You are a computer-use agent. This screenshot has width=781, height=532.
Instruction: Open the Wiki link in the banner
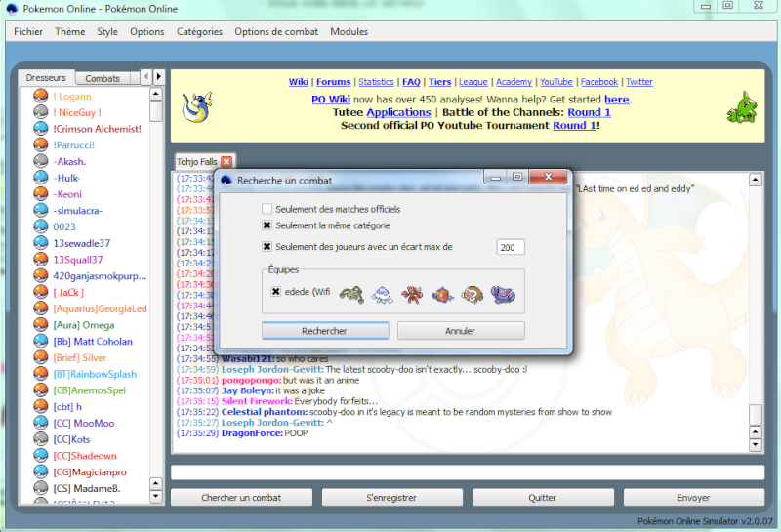299,82
